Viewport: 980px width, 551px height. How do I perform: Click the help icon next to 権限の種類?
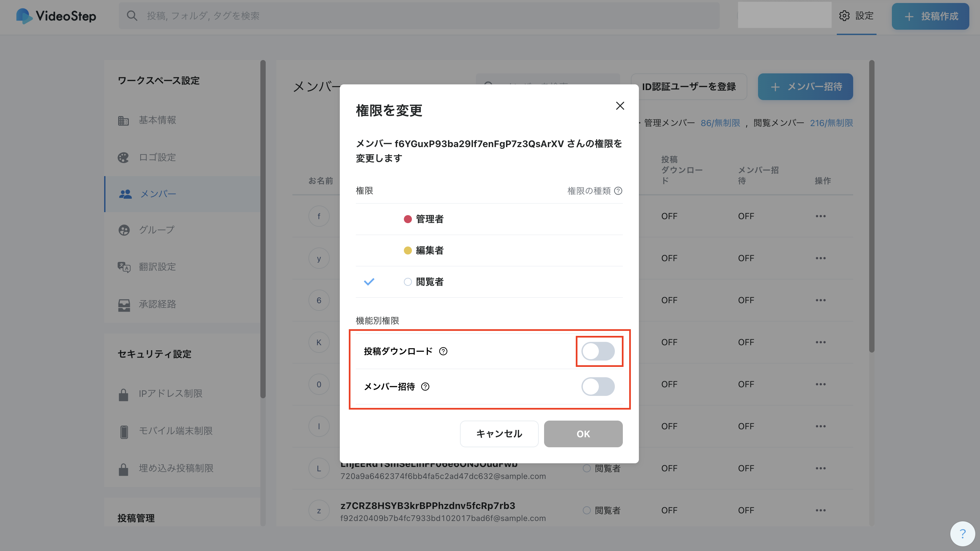(618, 191)
